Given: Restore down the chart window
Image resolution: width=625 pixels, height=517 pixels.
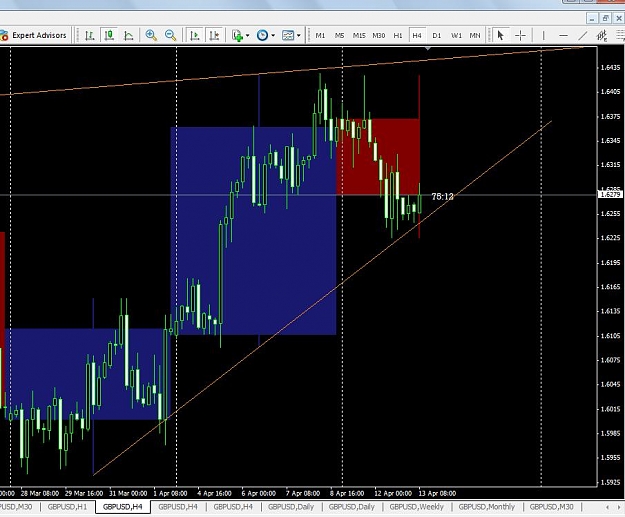Looking at the screenshot, I should [x=605, y=18].
